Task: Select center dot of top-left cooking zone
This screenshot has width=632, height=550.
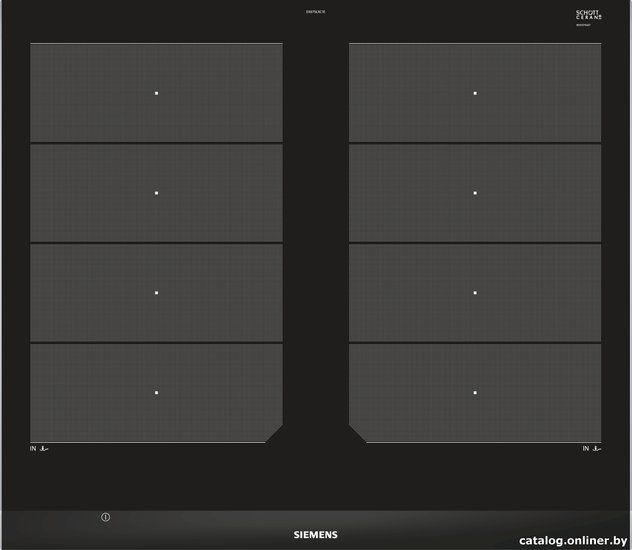Action: pyautogui.click(x=156, y=93)
